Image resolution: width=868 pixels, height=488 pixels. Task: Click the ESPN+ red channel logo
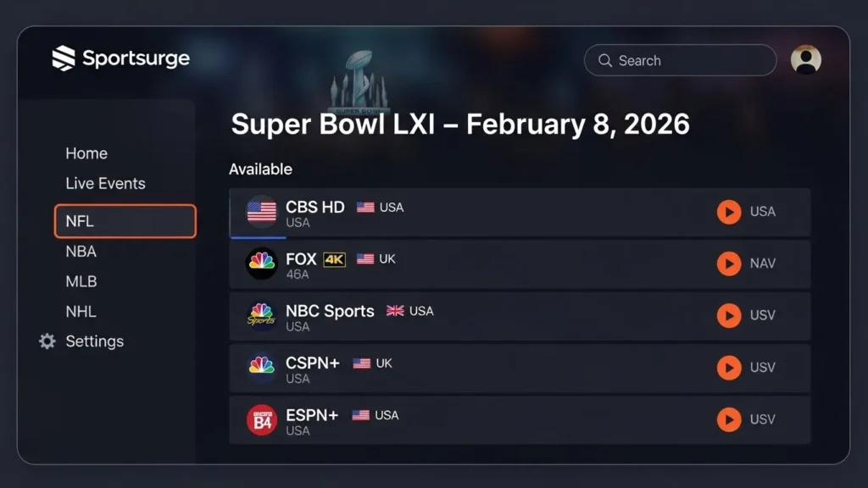[x=262, y=419]
